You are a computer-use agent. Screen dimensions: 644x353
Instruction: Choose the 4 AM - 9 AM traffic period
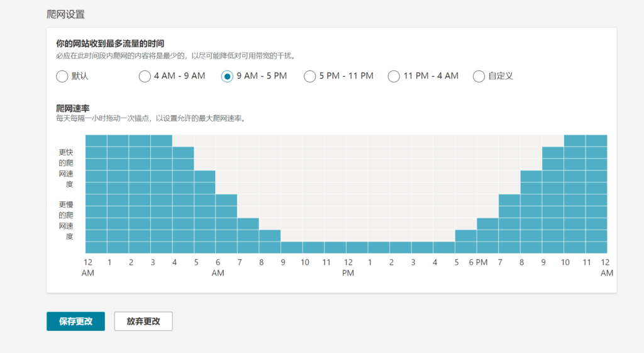click(145, 76)
